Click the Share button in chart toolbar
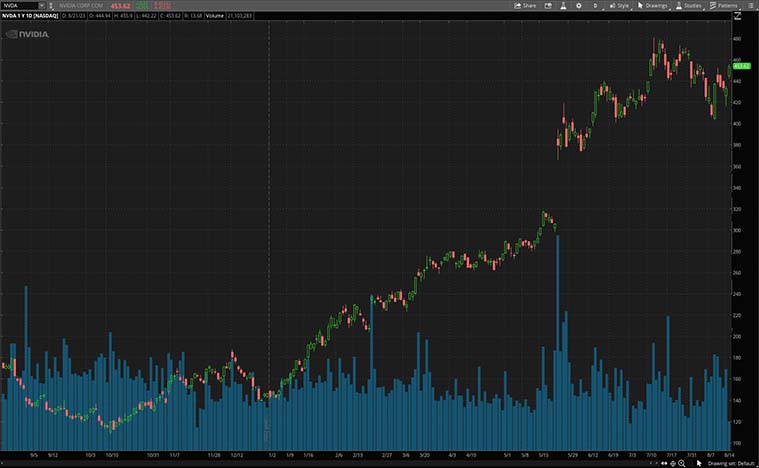The width and height of the screenshot is (759, 468). pos(525,6)
